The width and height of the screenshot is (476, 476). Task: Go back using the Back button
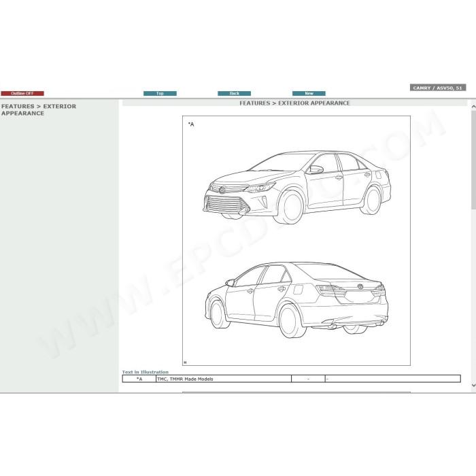[x=235, y=94]
